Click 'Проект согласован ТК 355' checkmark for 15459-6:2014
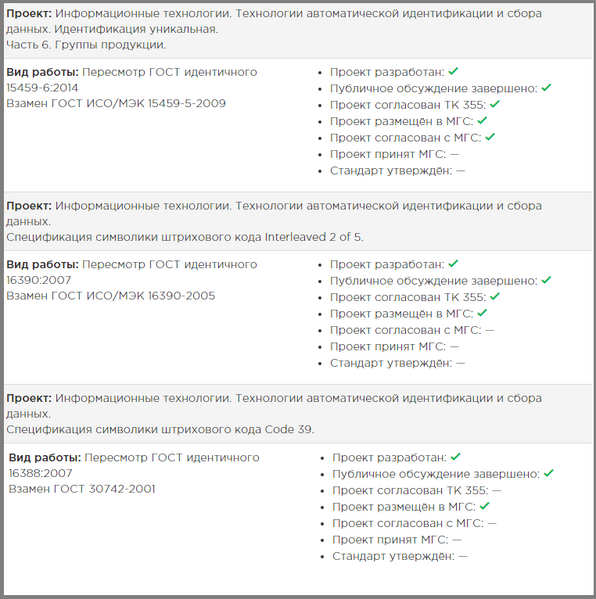Image resolution: width=596 pixels, height=599 pixels. pyautogui.click(x=495, y=104)
